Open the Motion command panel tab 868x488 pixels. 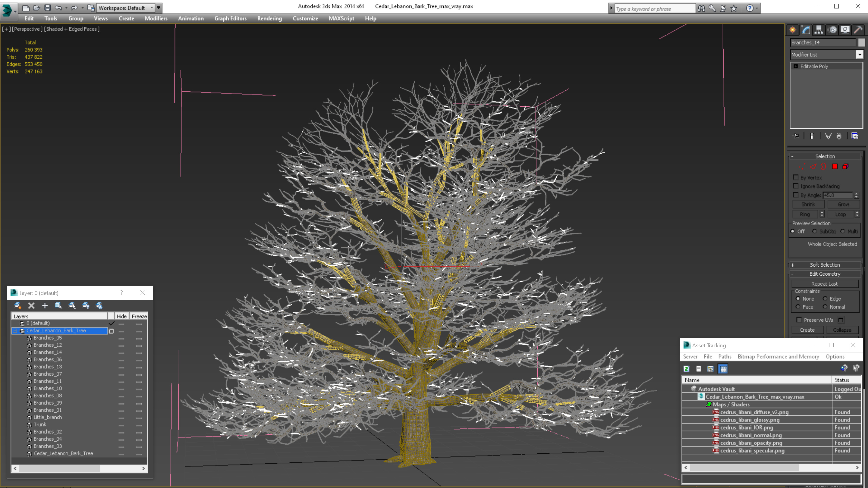click(832, 30)
